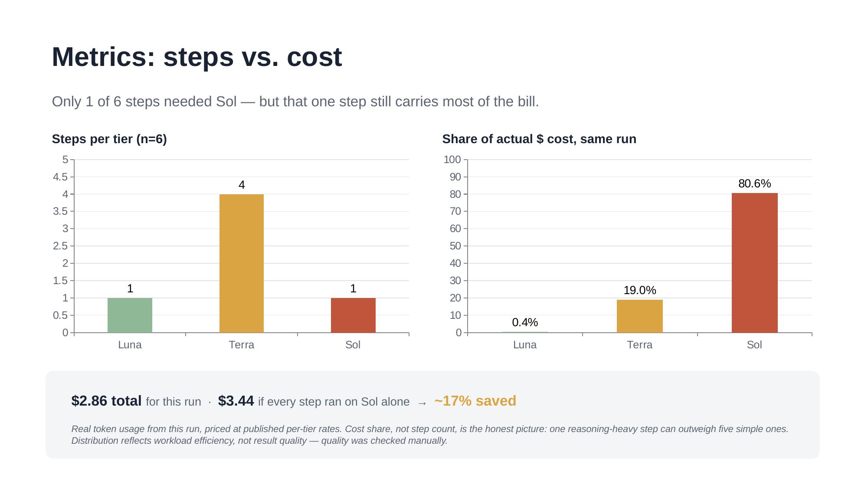Click the subtitle about Sol steps
This screenshot has height=488, width=868.
(295, 102)
